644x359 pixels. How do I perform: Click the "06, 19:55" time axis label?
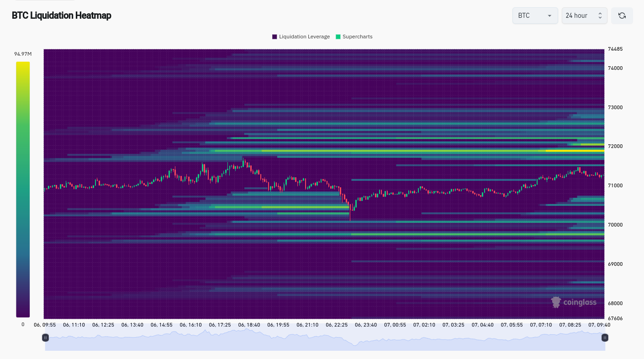click(279, 325)
